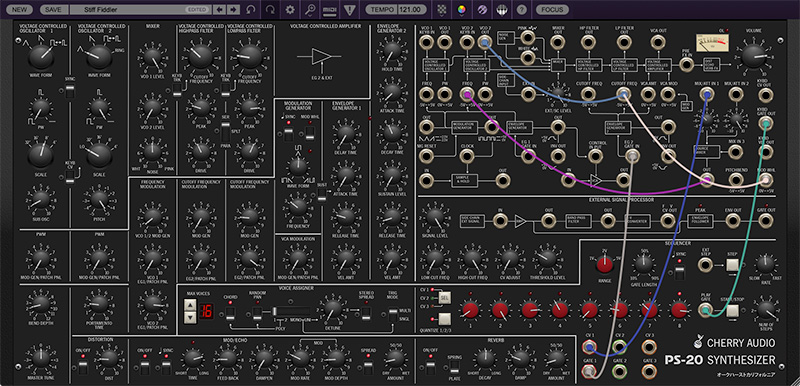Viewport: 800px width, 386px height.
Task: Open the zoom magnifier menu
Action: [310, 9]
